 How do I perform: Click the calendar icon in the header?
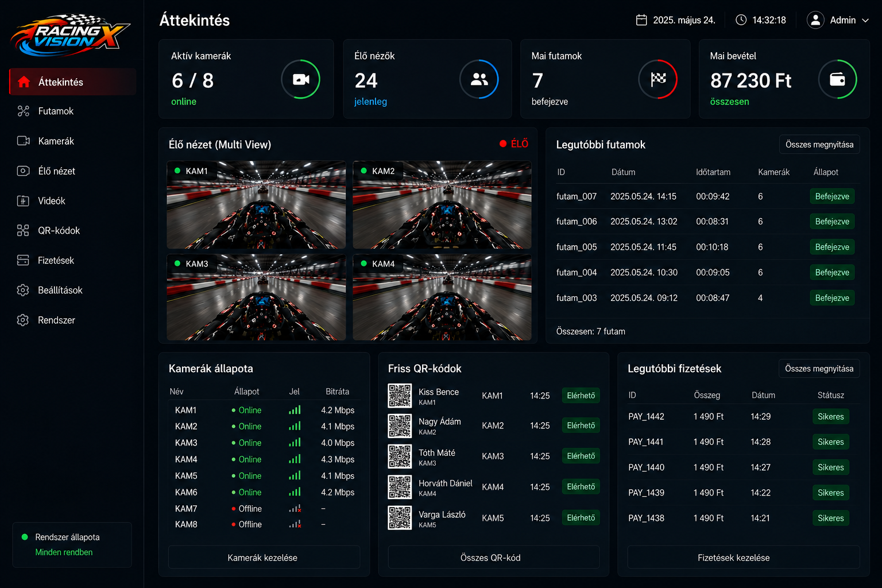point(641,20)
